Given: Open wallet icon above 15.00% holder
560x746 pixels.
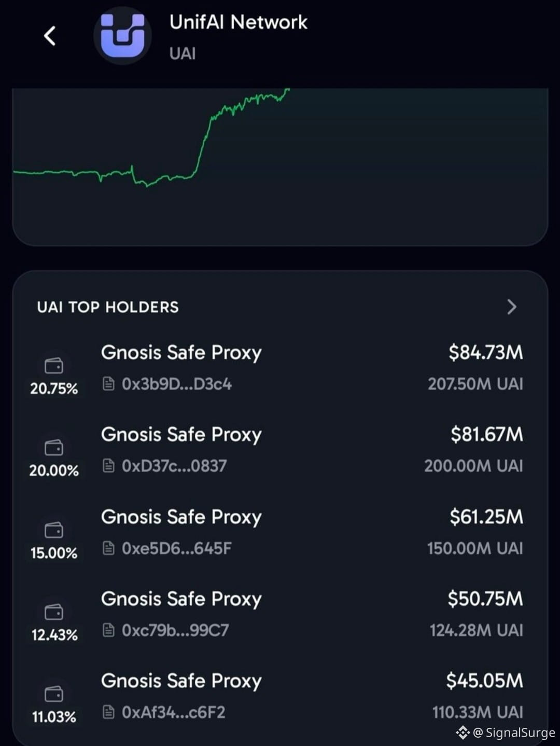Looking at the screenshot, I should [54, 530].
